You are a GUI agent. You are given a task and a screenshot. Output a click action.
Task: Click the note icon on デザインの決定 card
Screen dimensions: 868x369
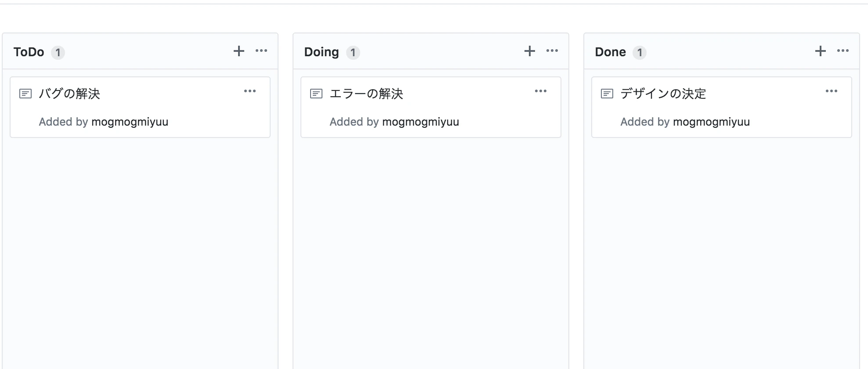(607, 94)
